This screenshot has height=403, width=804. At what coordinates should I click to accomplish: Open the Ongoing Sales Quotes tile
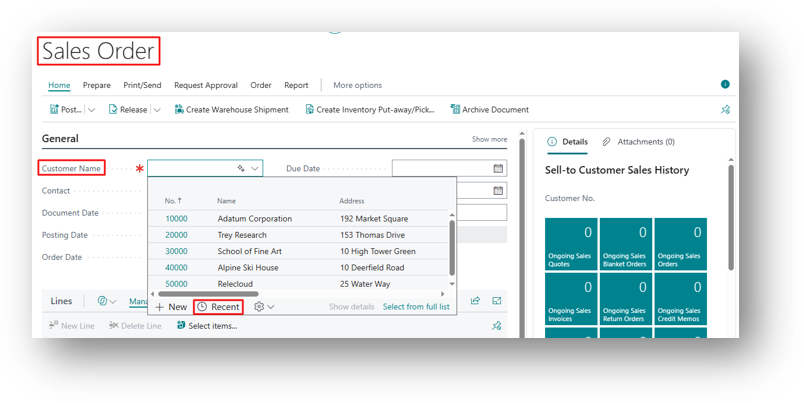(x=571, y=244)
